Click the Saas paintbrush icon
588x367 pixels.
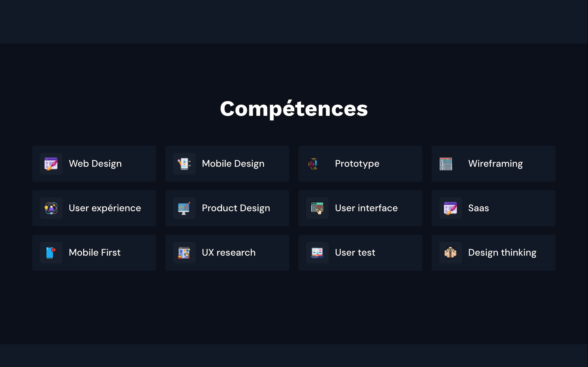tap(450, 208)
